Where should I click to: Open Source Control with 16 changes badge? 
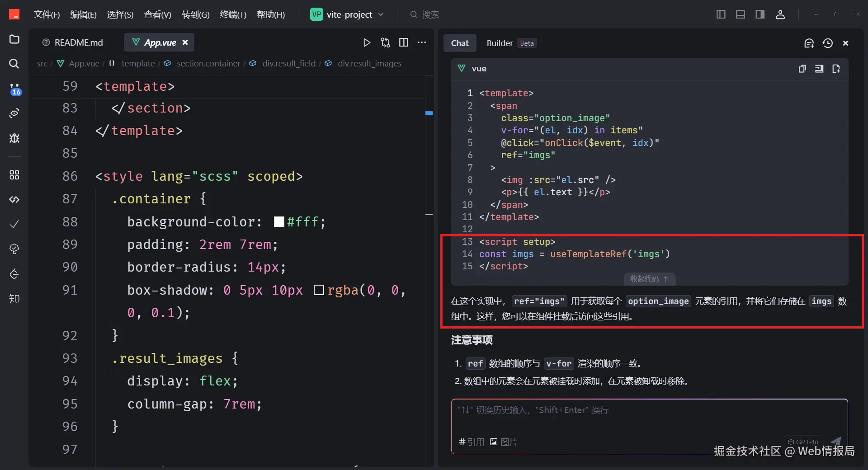15,89
